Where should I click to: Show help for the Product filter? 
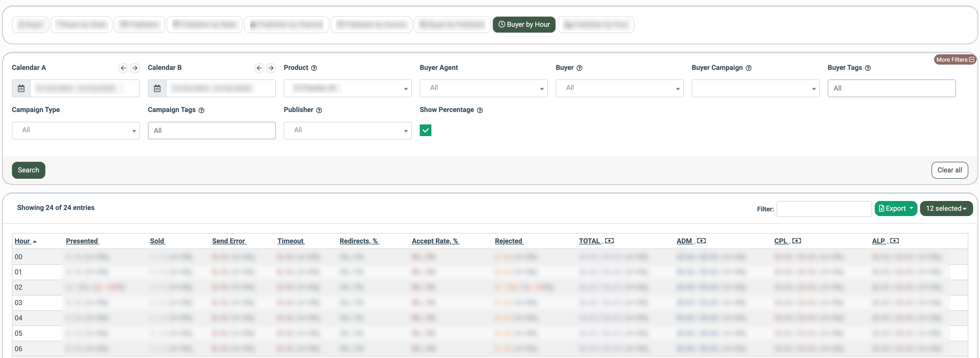click(314, 68)
